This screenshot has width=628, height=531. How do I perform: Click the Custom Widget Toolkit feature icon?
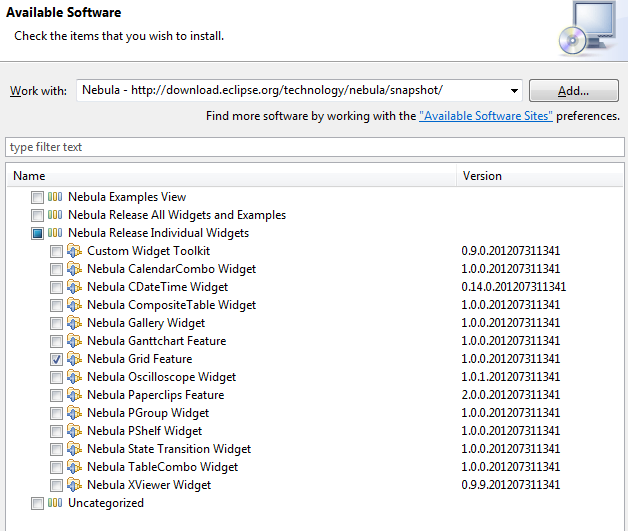(x=74, y=251)
